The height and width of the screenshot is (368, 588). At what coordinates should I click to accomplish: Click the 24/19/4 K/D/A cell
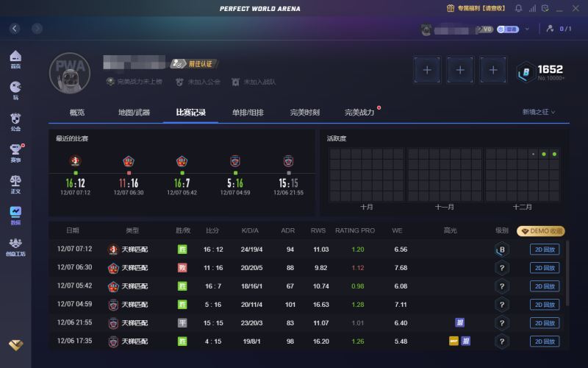click(251, 250)
